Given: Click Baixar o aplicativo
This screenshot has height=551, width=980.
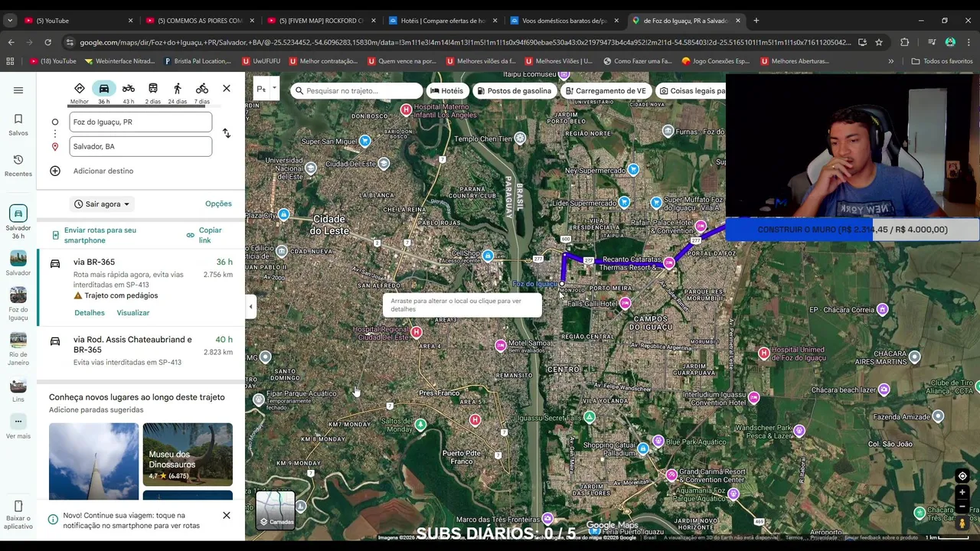Looking at the screenshot, I should [x=18, y=515].
